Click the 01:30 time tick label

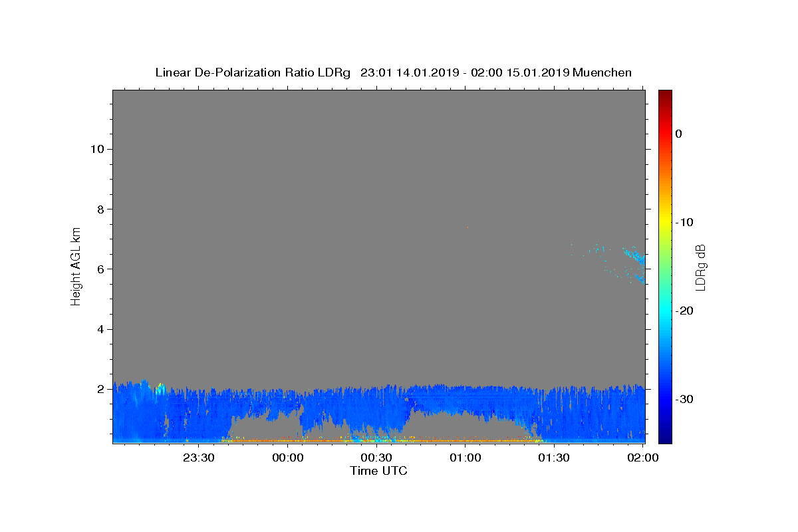pyautogui.click(x=554, y=458)
